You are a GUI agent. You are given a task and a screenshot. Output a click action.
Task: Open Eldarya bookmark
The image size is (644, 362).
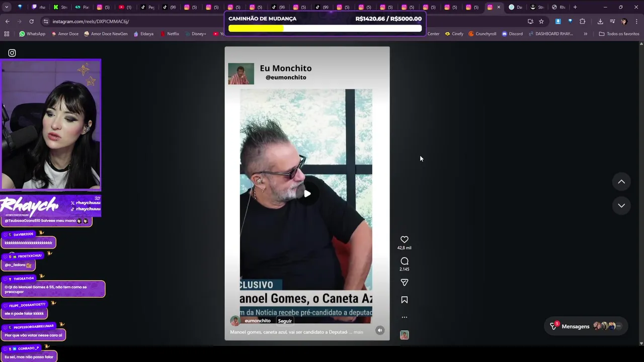pos(143,34)
